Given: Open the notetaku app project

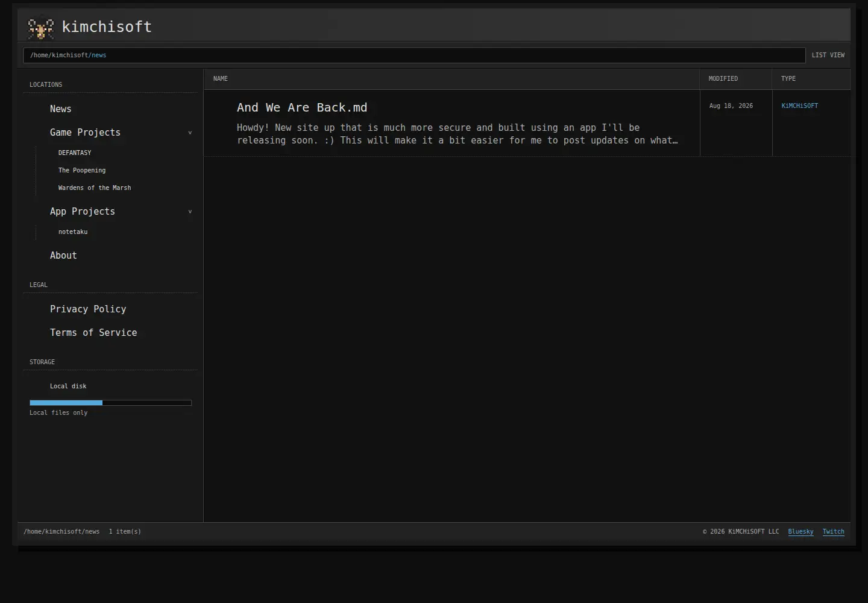Looking at the screenshot, I should point(73,232).
